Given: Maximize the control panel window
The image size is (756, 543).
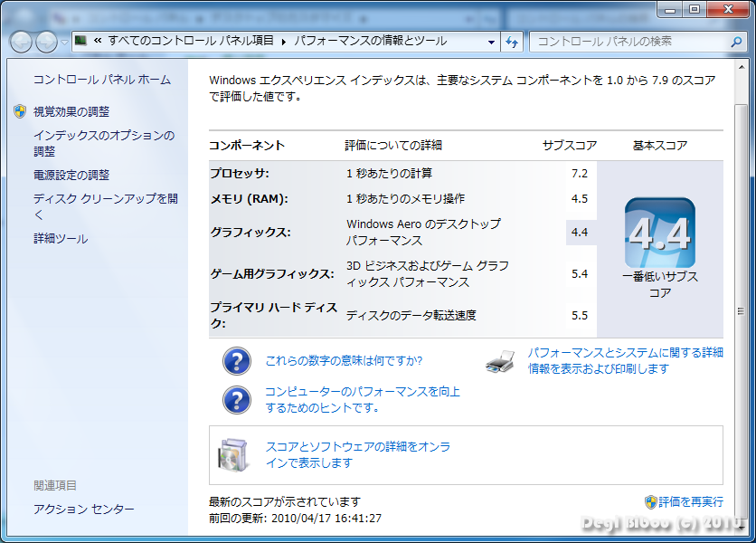Looking at the screenshot, I should tap(695, 9).
